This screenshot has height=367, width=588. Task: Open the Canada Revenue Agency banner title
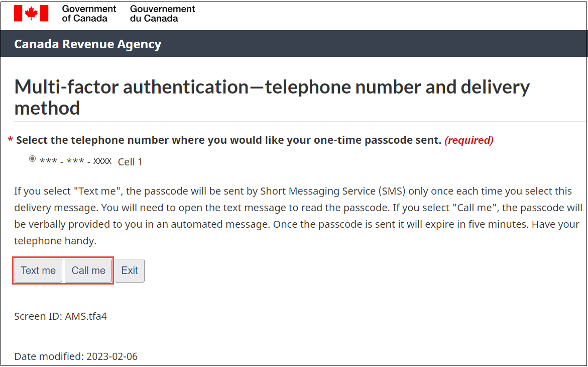tap(88, 44)
